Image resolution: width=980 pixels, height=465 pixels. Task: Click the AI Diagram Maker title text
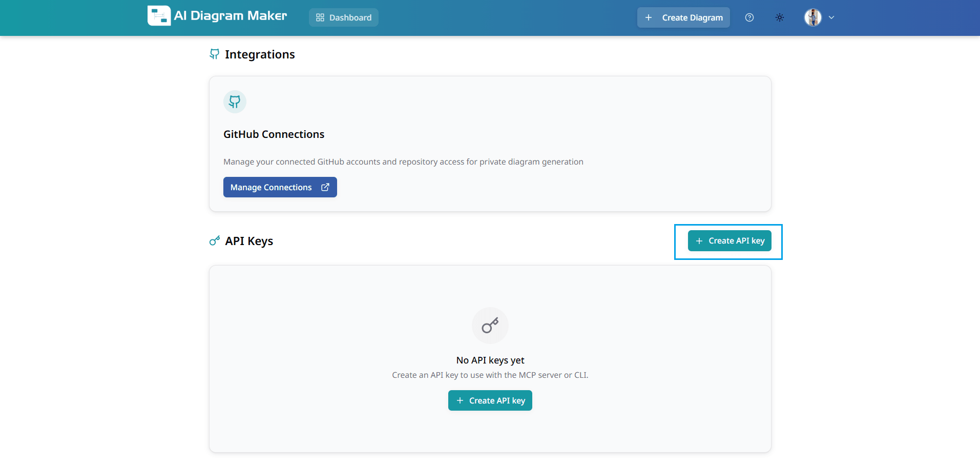[x=230, y=15]
